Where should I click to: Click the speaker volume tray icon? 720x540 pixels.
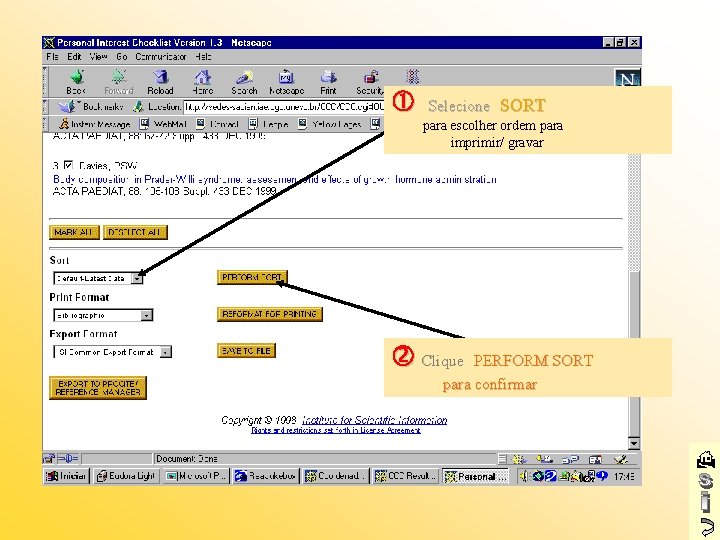(523, 476)
